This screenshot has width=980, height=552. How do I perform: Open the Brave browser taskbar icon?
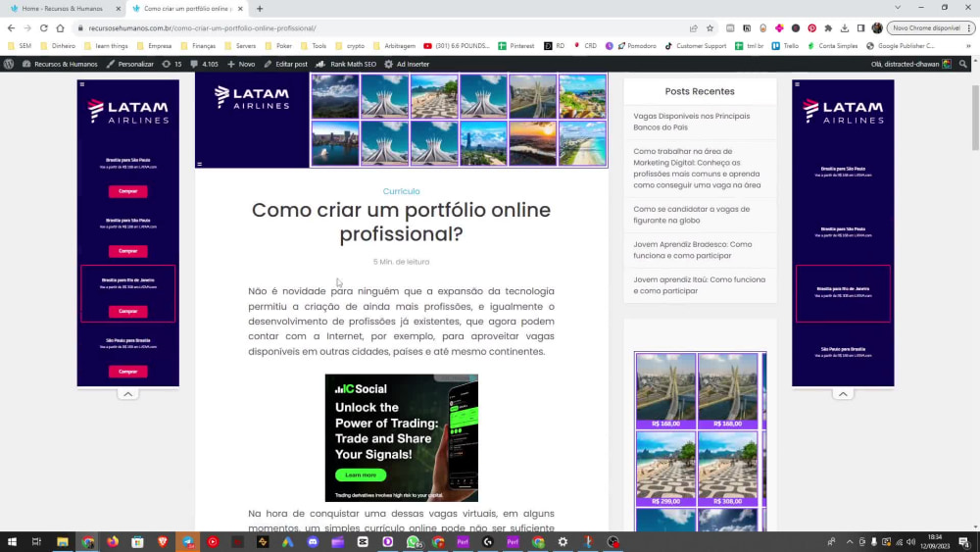pos(163,542)
